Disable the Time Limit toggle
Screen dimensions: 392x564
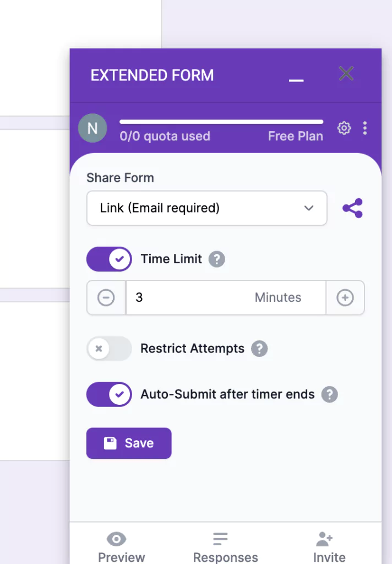108,259
